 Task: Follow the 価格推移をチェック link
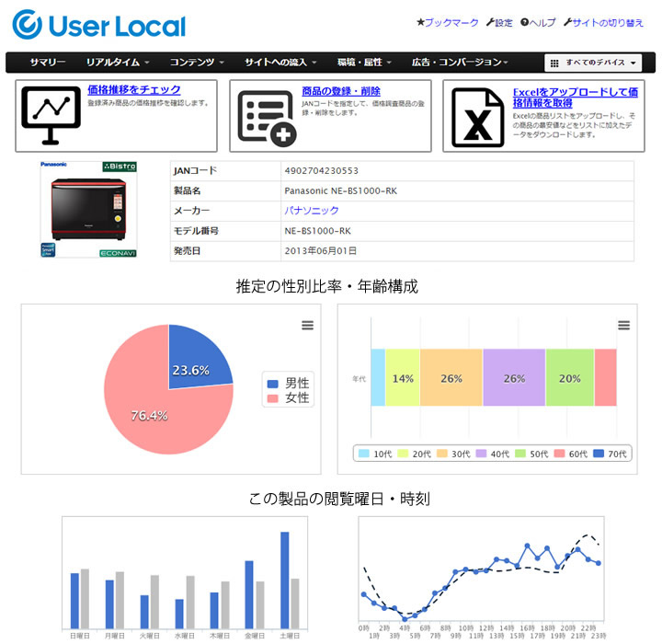[134, 89]
